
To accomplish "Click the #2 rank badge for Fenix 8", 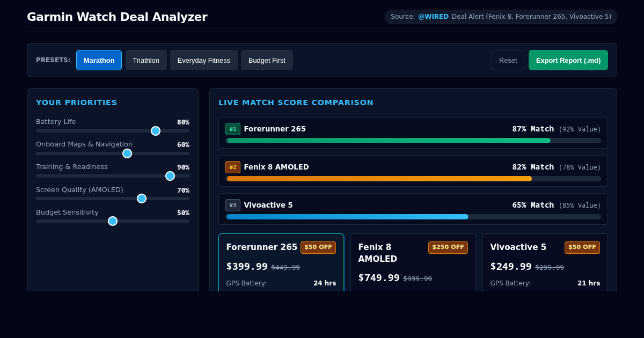I will tap(233, 167).
